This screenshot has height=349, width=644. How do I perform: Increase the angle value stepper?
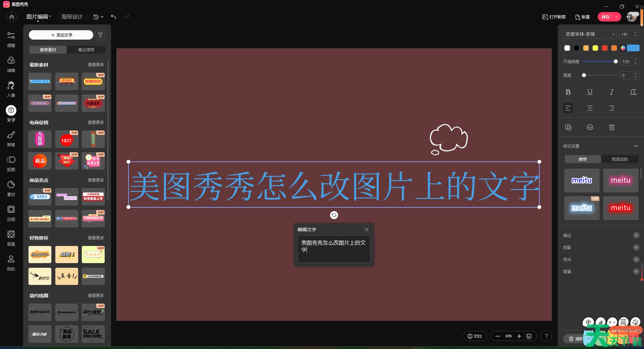635,74
